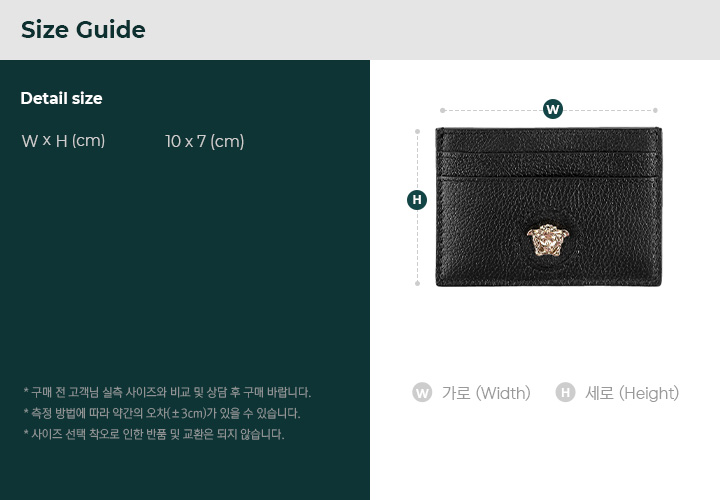The width and height of the screenshot is (720, 500).
Task: Click the top endpoint dot of the height line
Action: [x=417, y=131]
